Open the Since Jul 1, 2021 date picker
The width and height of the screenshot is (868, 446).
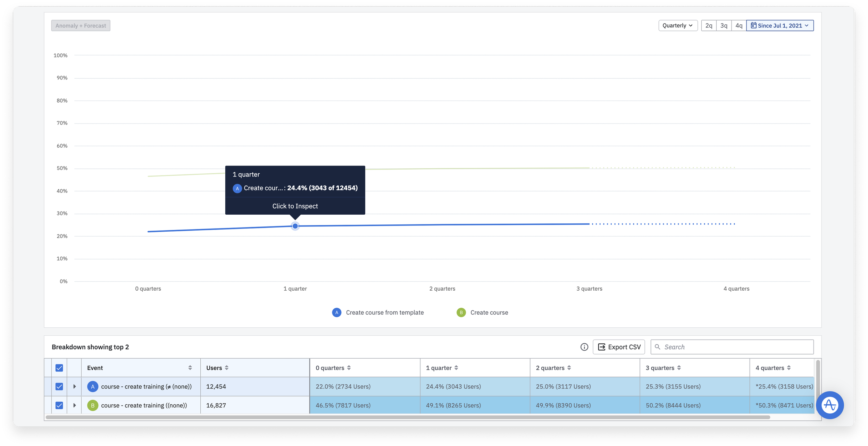coord(779,26)
